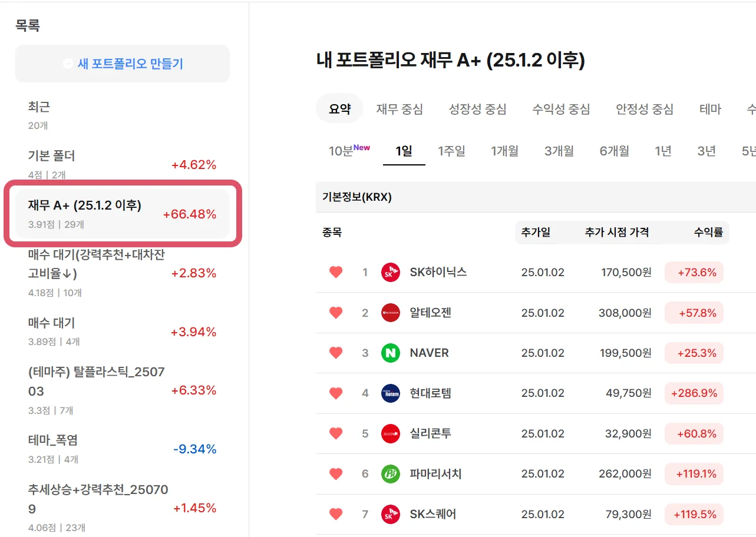
Task: Choose the 6개월 period
Action: (615, 151)
